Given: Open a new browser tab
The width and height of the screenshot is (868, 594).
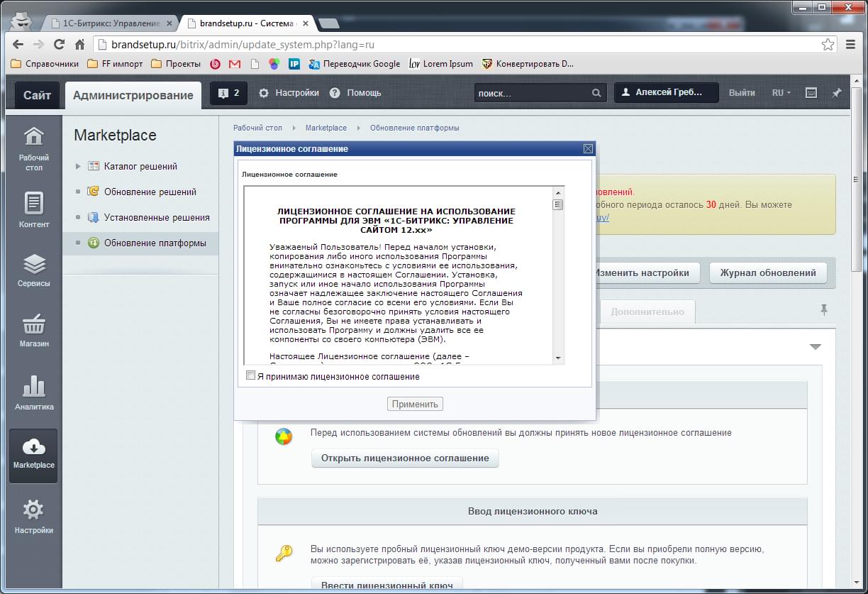Looking at the screenshot, I should (x=328, y=23).
